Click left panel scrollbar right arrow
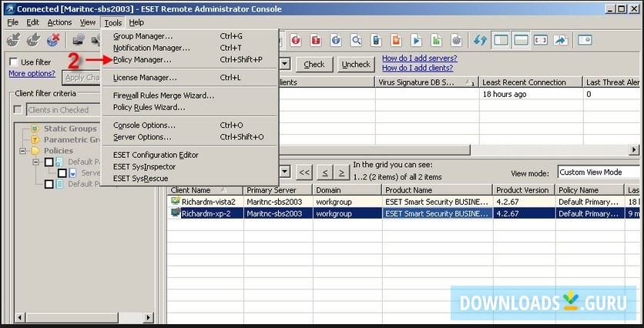Viewport: 644px width, 328px height. (149, 317)
